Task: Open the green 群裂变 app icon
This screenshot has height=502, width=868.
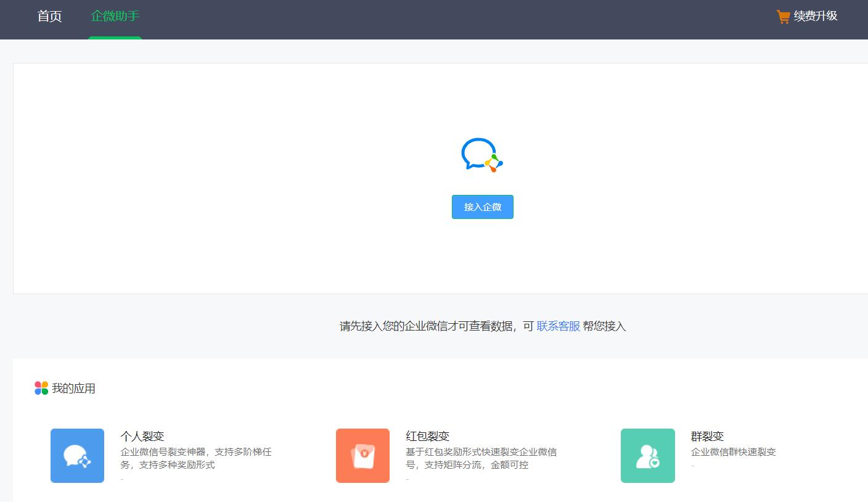Action: coord(648,456)
